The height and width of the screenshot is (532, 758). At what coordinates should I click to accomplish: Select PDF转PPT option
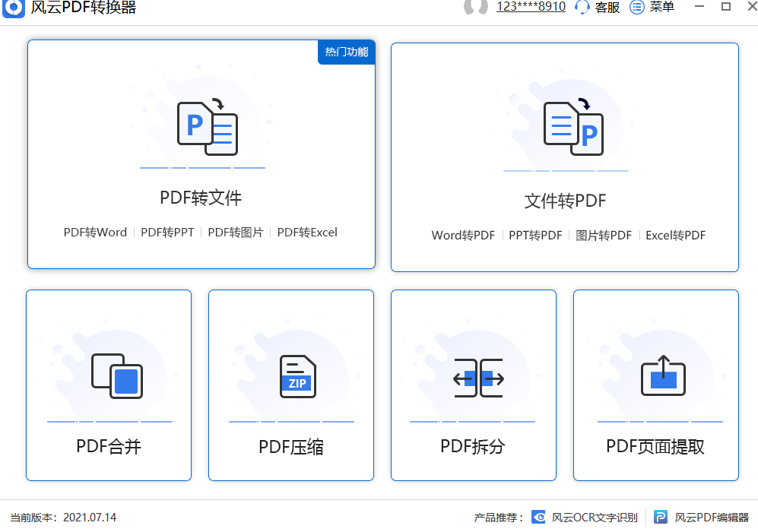coord(167,233)
